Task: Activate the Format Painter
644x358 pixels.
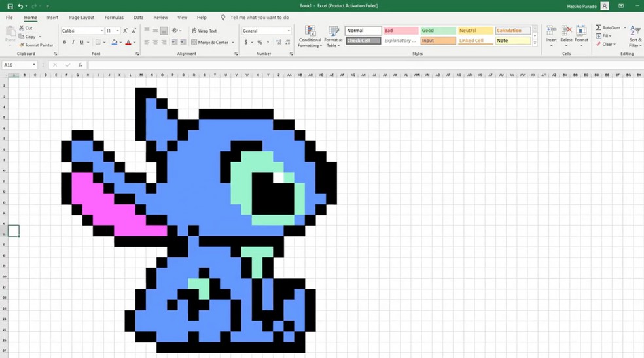Action: click(x=36, y=45)
